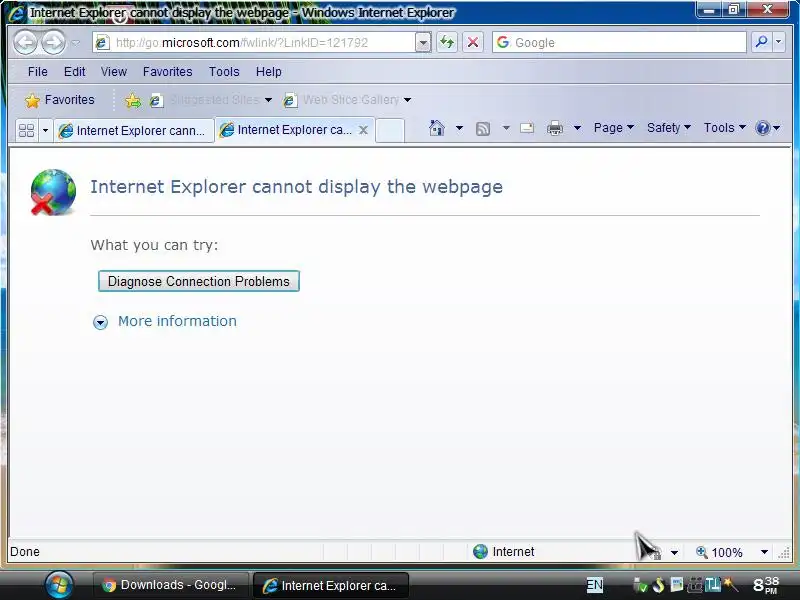800x600 pixels.
Task: Expand the Web Slice Gallery dropdown arrow
Action: (x=408, y=100)
